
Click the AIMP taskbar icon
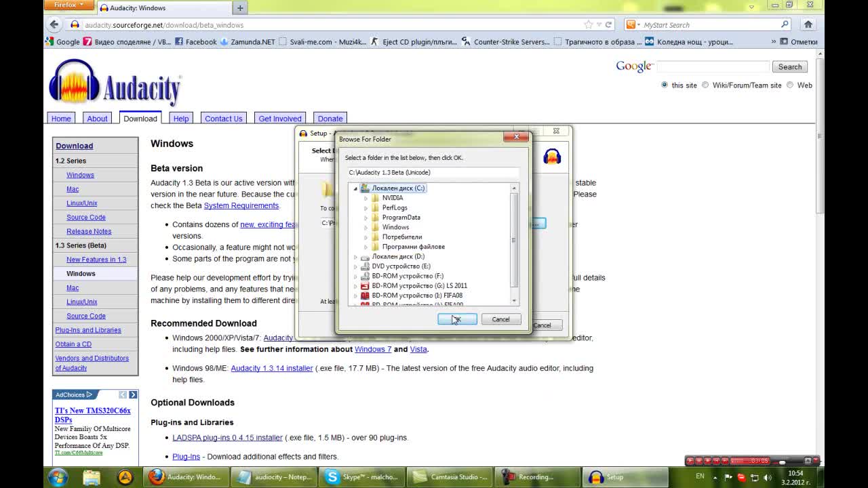click(x=125, y=477)
